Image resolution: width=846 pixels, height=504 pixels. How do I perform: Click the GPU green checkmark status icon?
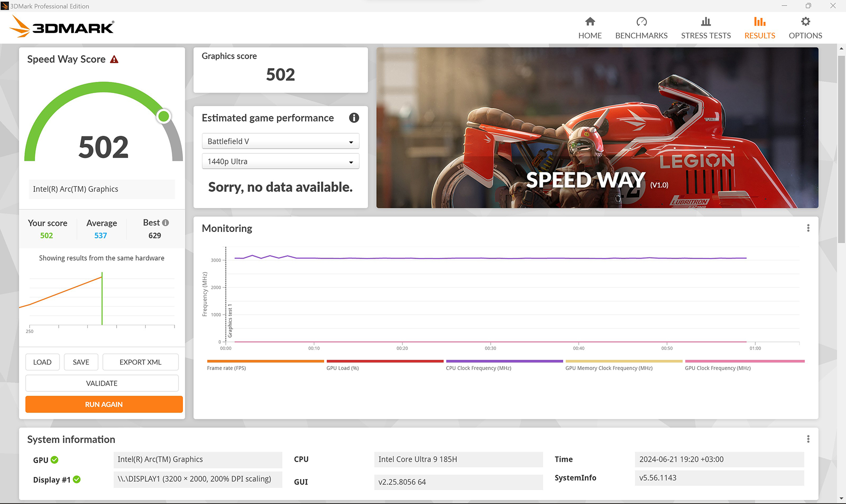click(54, 460)
